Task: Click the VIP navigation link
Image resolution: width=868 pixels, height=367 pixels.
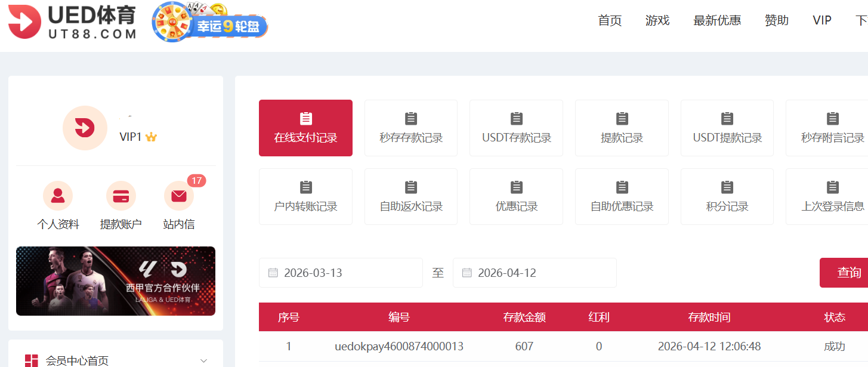Action: click(x=821, y=20)
